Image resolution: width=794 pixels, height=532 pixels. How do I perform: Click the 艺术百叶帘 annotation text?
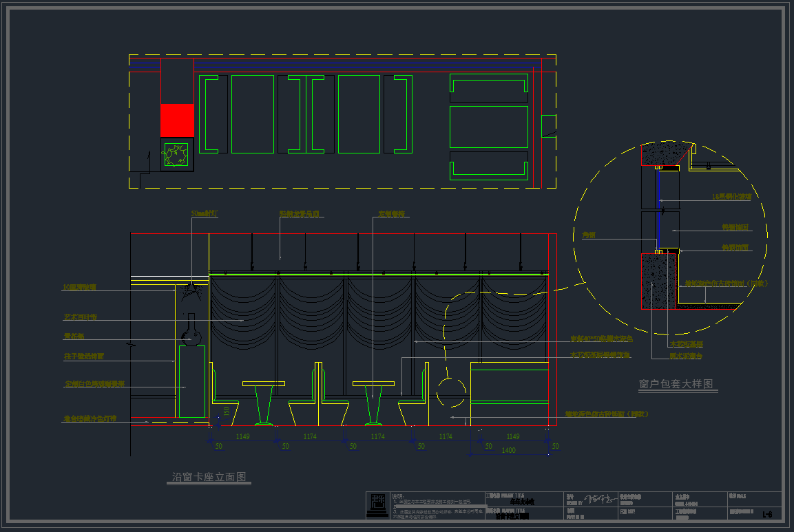[81, 317]
